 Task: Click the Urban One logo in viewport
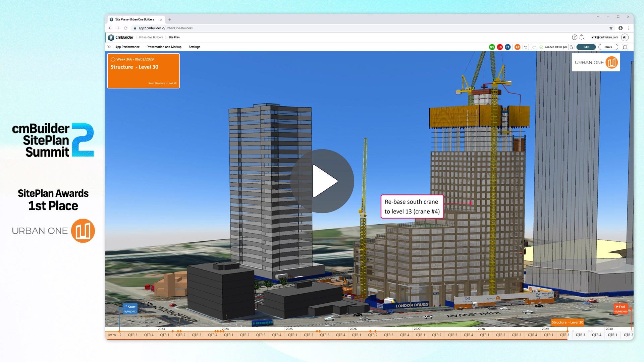[596, 62]
